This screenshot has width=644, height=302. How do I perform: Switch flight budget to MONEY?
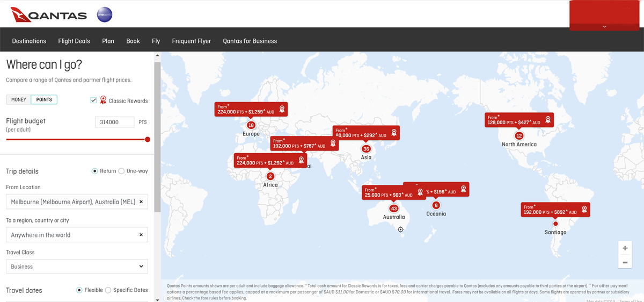19,99
